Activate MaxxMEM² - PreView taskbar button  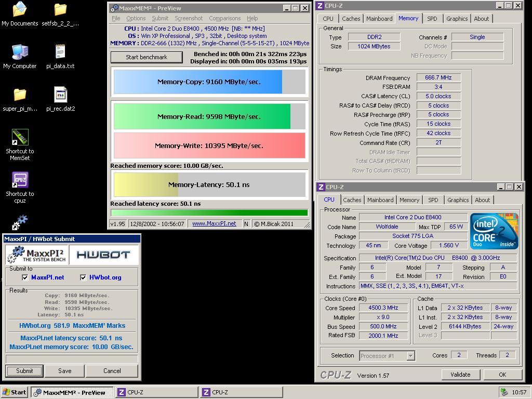[72, 393]
